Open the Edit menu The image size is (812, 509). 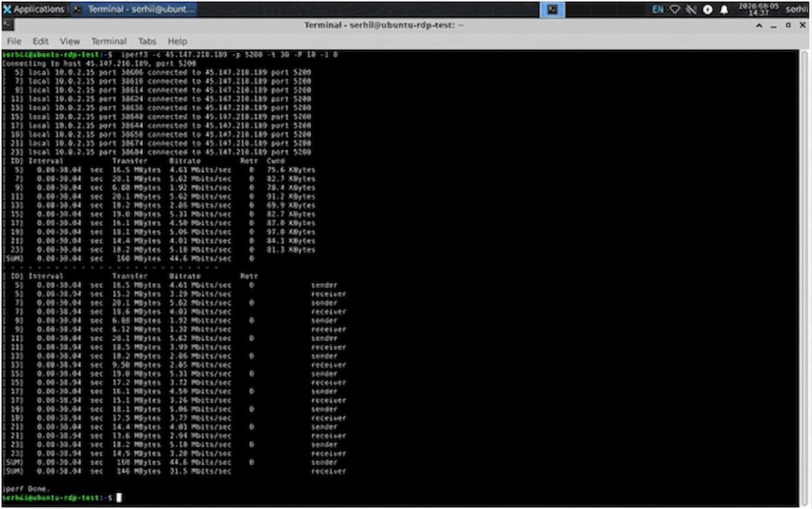pyautogui.click(x=41, y=41)
